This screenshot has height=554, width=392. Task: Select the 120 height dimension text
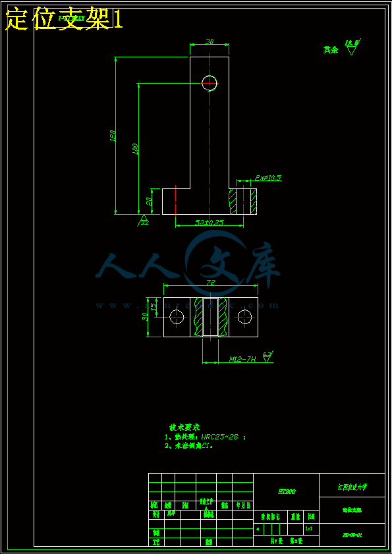tap(113, 136)
